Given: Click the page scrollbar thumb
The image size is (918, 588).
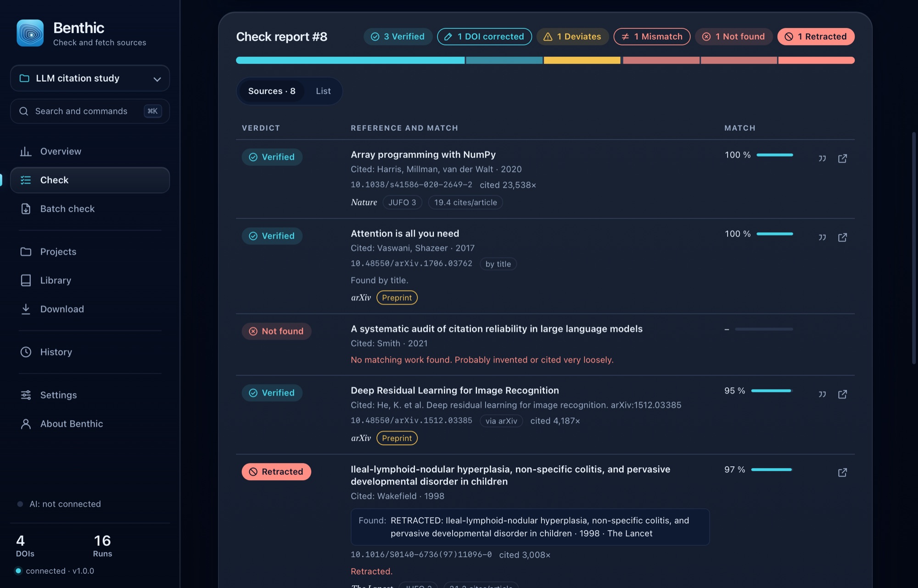Looking at the screenshot, I should (914, 248).
